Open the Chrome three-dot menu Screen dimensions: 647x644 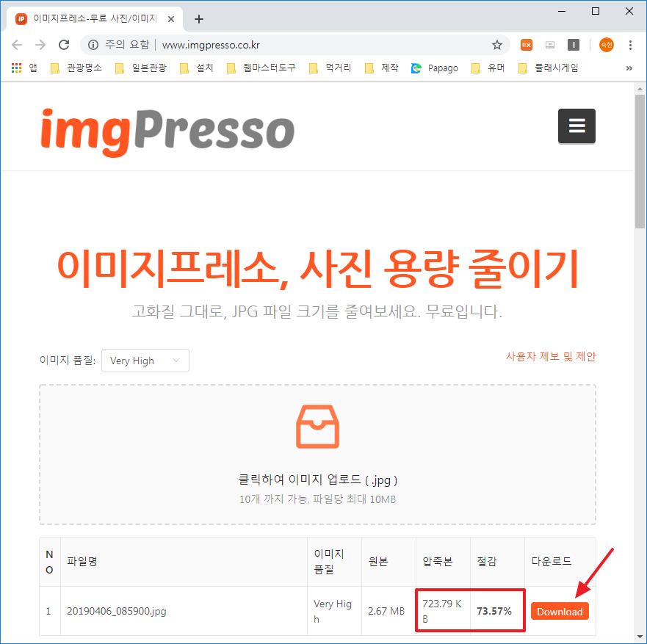tap(630, 45)
